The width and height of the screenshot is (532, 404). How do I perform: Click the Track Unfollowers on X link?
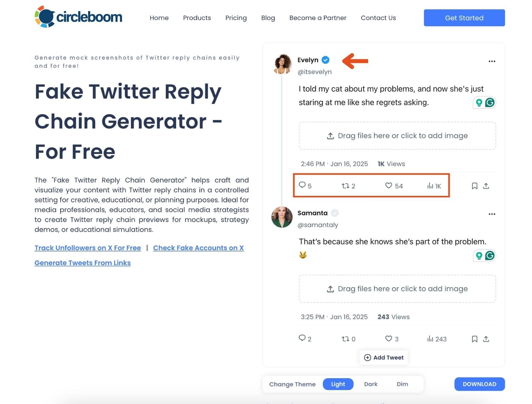click(x=87, y=248)
